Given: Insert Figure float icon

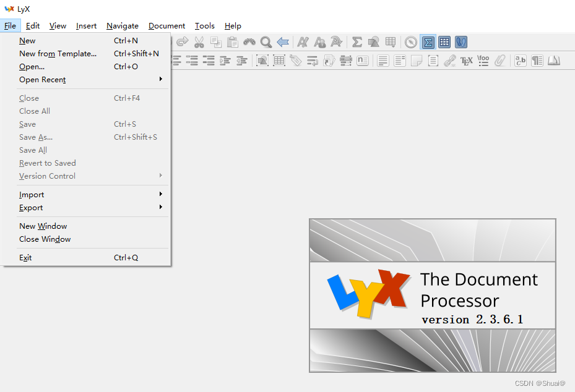Looking at the screenshot, I should (262, 61).
